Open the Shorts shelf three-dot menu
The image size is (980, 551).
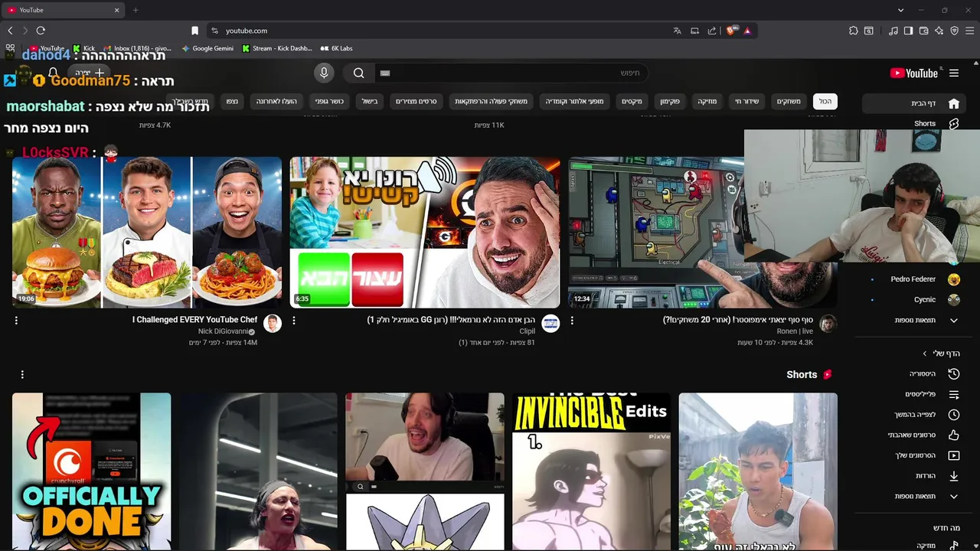pyautogui.click(x=22, y=374)
